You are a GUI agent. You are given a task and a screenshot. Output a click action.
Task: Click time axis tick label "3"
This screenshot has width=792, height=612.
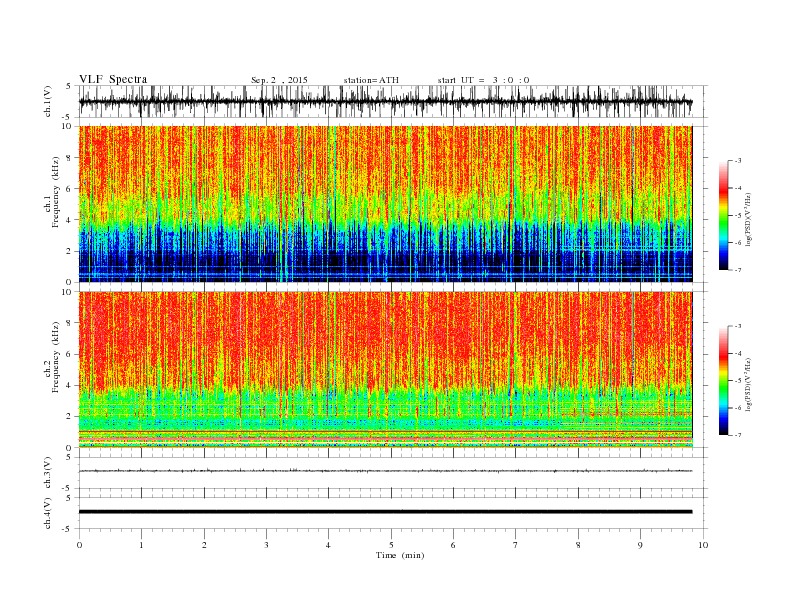[266, 545]
